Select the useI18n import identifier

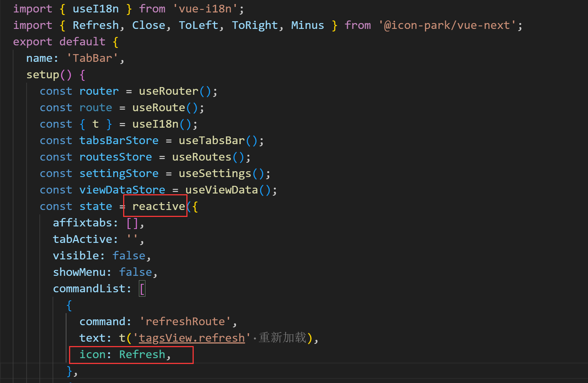pyautogui.click(x=95, y=9)
